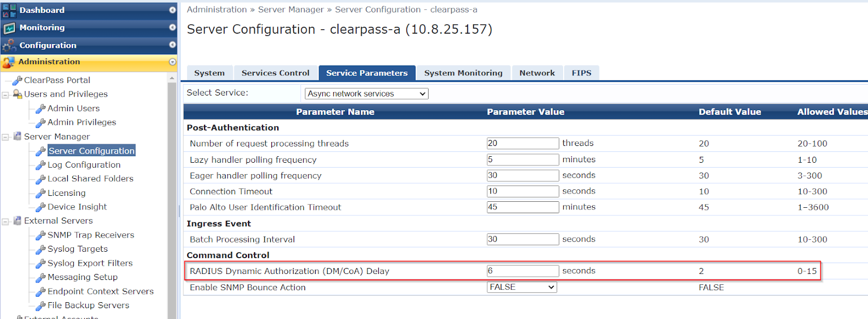Click the RADIUS DM/CoA Delay value field
The image size is (868, 319).
tap(523, 271)
